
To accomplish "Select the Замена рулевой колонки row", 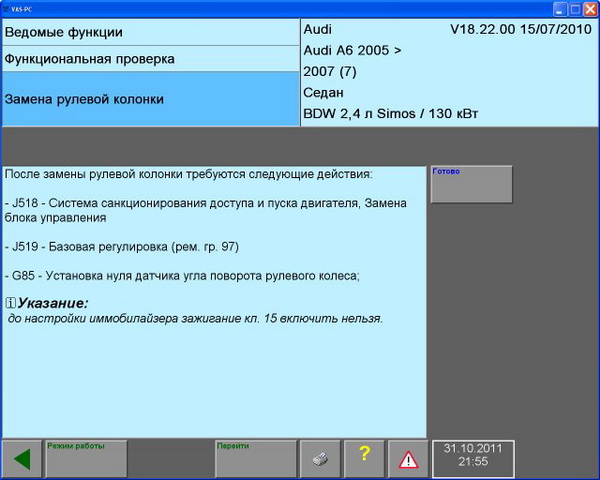I will (x=150, y=99).
